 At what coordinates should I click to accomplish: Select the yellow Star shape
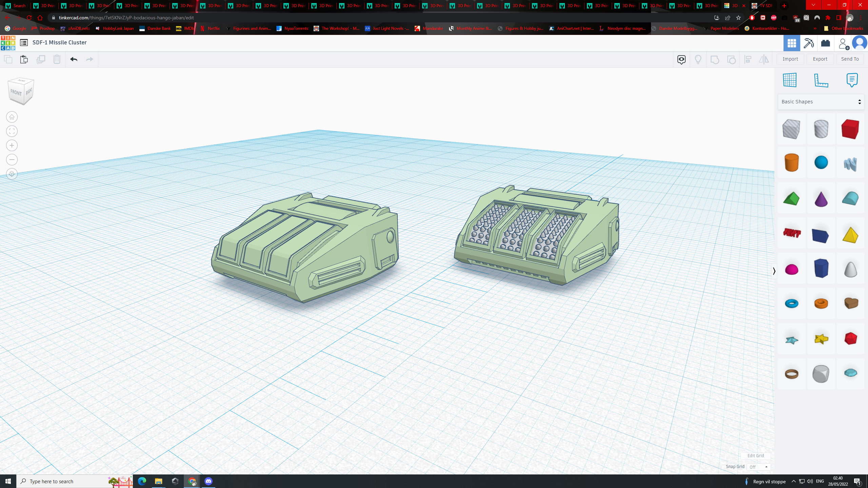click(x=821, y=339)
